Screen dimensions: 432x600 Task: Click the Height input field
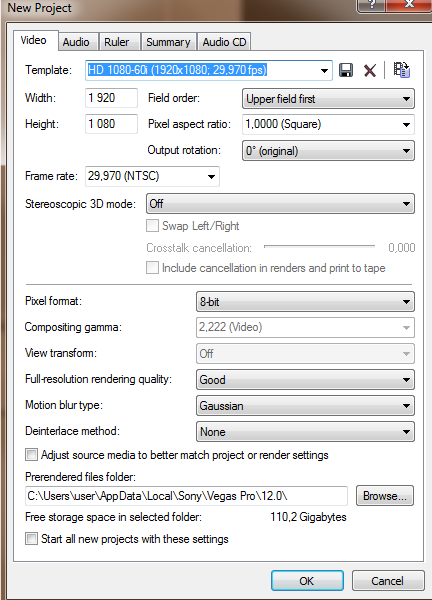[x=111, y=124]
